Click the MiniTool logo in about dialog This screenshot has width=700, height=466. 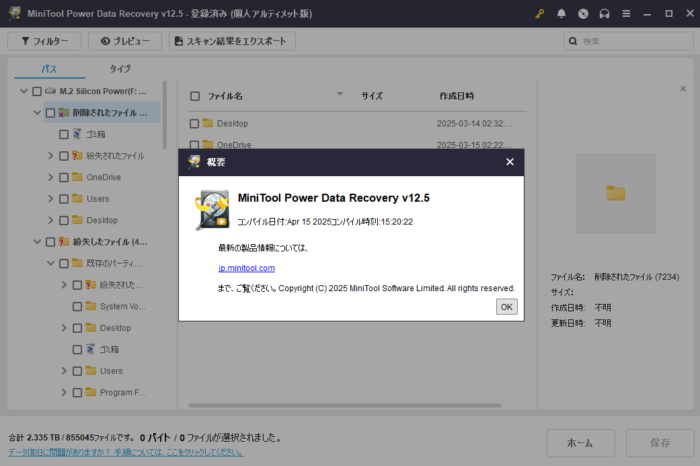[212, 210]
